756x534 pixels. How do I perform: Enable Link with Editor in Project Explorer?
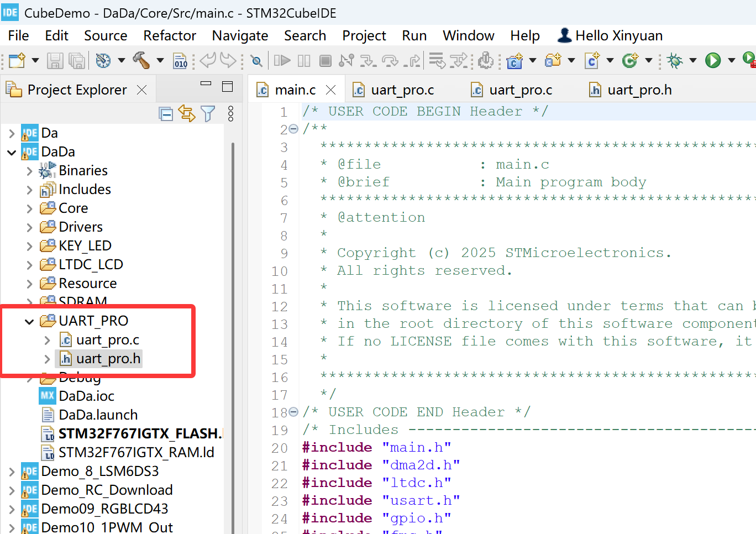click(188, 113)
